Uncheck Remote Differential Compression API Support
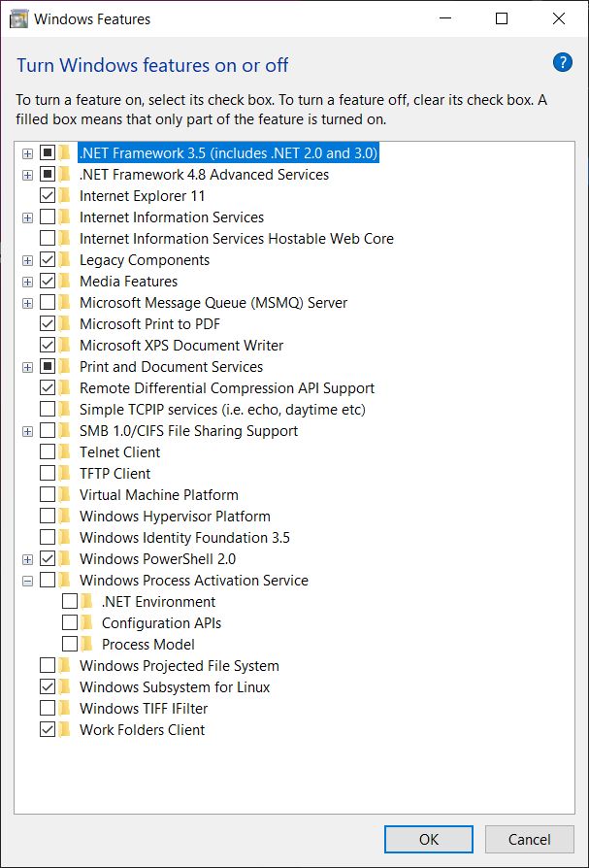Viewport: 589px width, 868px height. (48, 388)
